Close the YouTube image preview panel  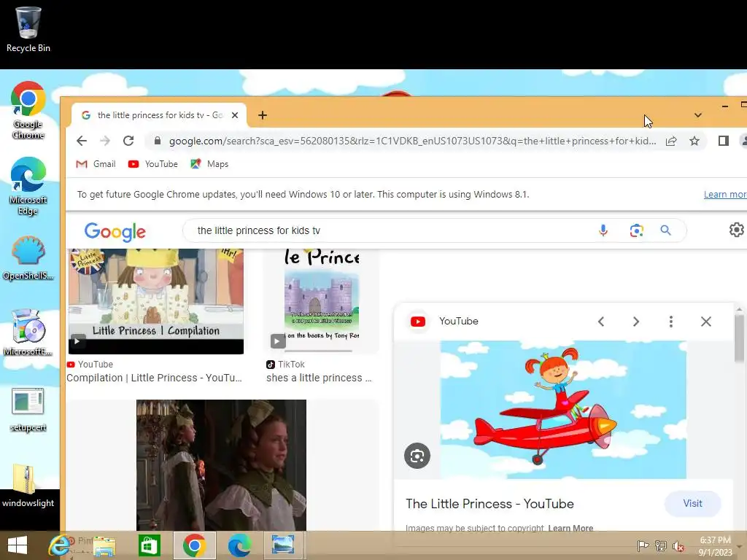(706, 322)
